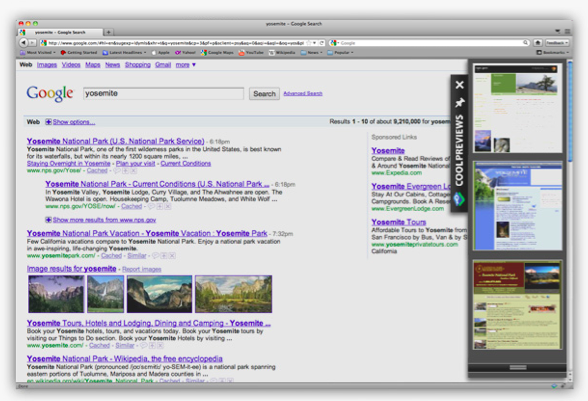588x401 pixels.
Task: Open the Similar link for www.yosemitepark.com
Action: [x=137, y=255]
